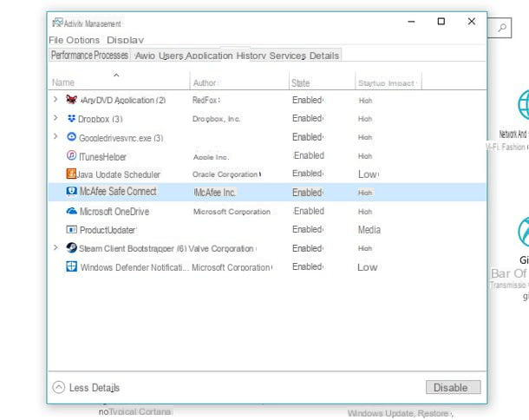Switch to Details tab
Image resolution: width=529 pixels, height=420 pixels.
pyautogui.click(x=324, y=56)
